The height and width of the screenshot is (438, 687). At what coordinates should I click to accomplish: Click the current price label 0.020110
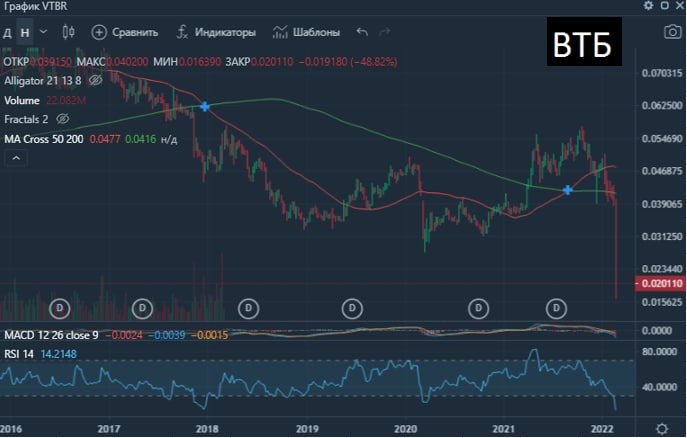tap(660, 283)
